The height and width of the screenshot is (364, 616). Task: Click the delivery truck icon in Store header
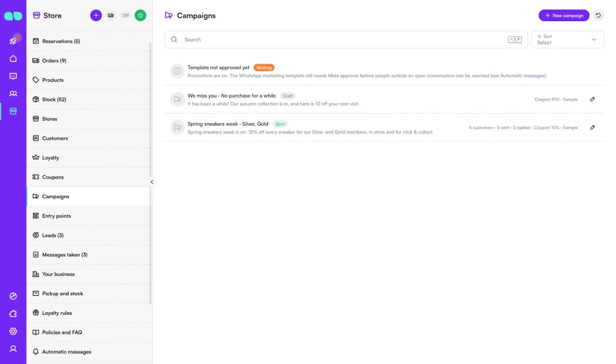coord(111,16)
